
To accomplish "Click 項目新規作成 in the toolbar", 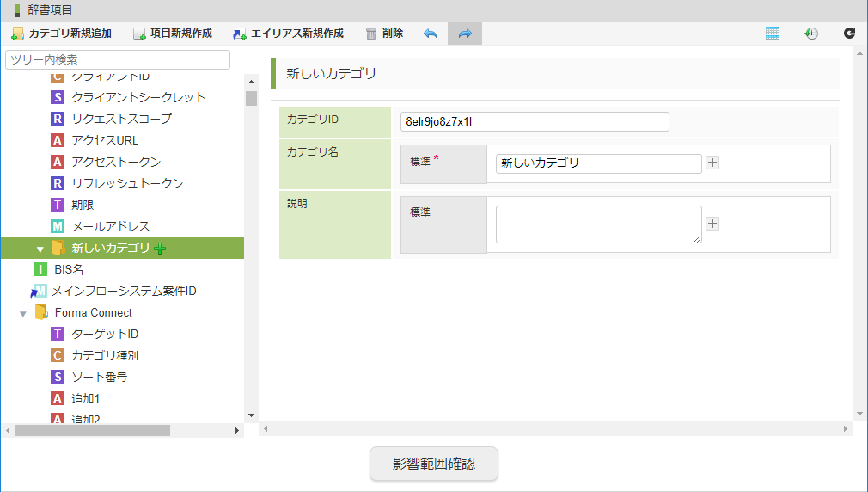I will tap(173, 34).
